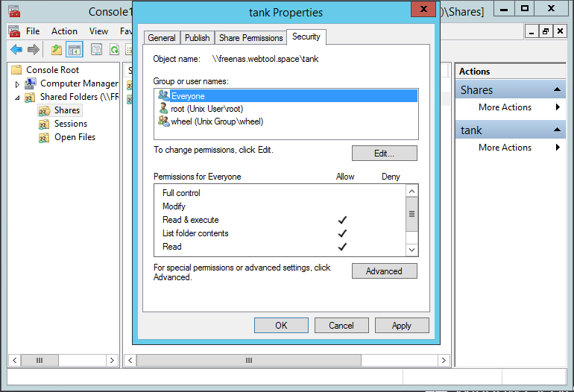Click the wheel group icon
The height and width of the screenshot is (392, 574).
[x=164, y=121]
